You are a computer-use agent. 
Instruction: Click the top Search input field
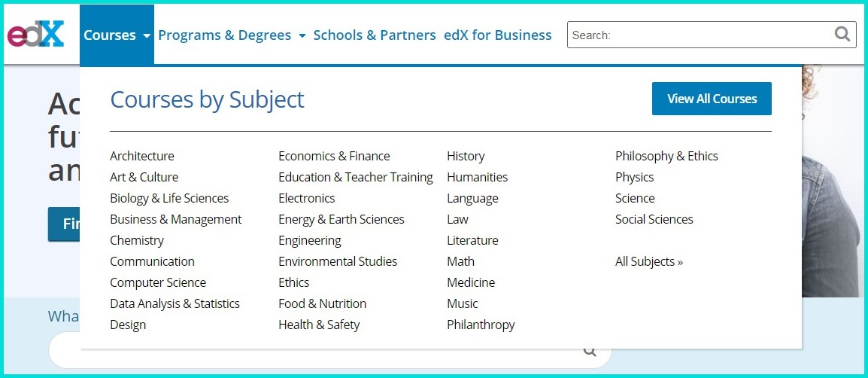[x=700, y=35]
